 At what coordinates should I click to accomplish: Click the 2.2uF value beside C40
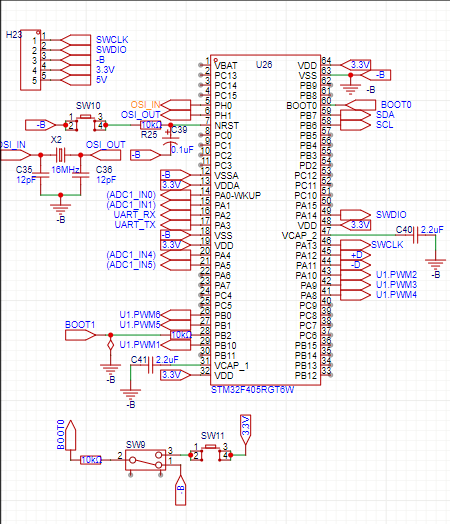coord(432,230)
